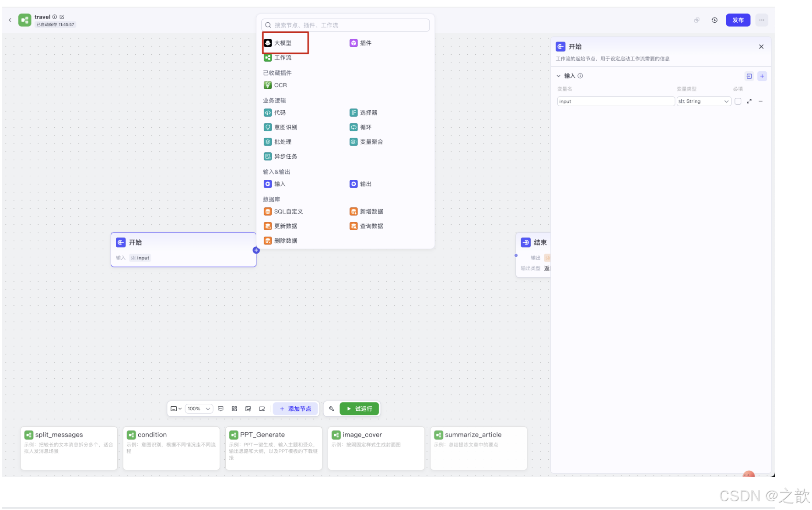Image resolution: width=812 pixels, height=510 pixels.
Task: Toggle the minimap toolbar icon
Action: click(262, 409)
